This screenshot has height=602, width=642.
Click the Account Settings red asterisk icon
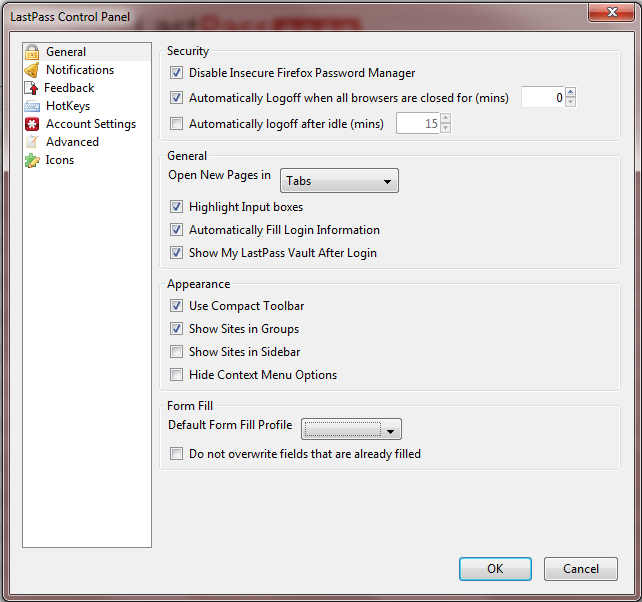point(32,124)
